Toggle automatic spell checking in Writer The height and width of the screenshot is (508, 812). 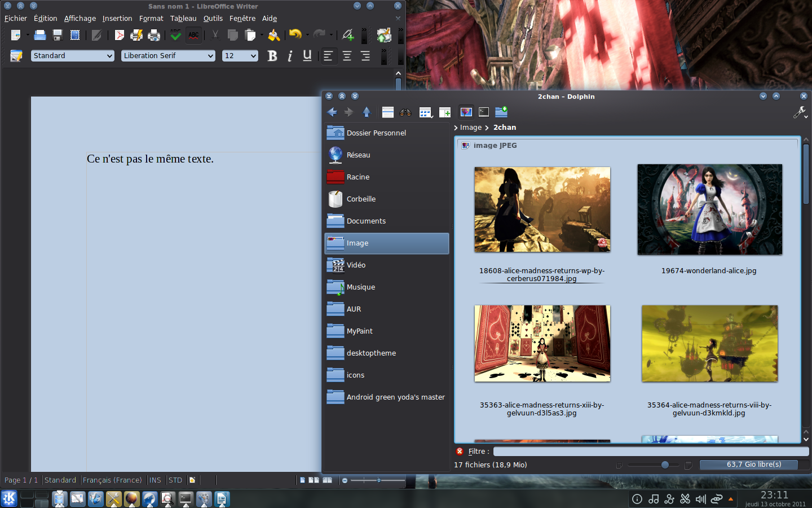[193, 35]
